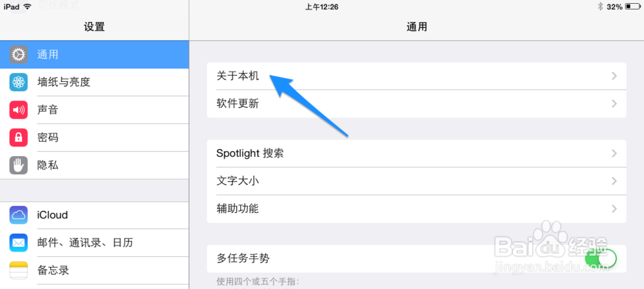Tap the Privacy hand icon
Viewport: 644px width, 289px height.
[x=19, y=165]
